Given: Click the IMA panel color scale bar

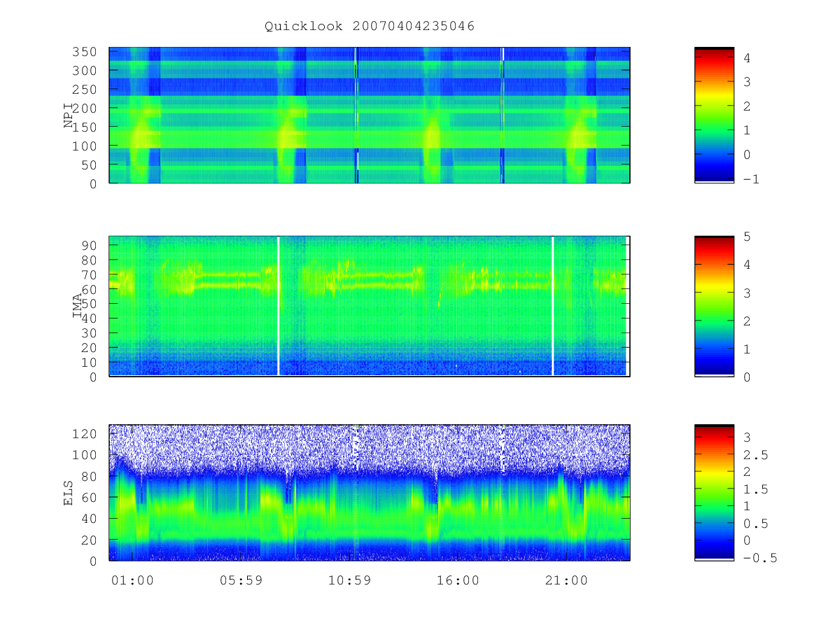Looking at the screenshot, I should [x=714, y=306].
